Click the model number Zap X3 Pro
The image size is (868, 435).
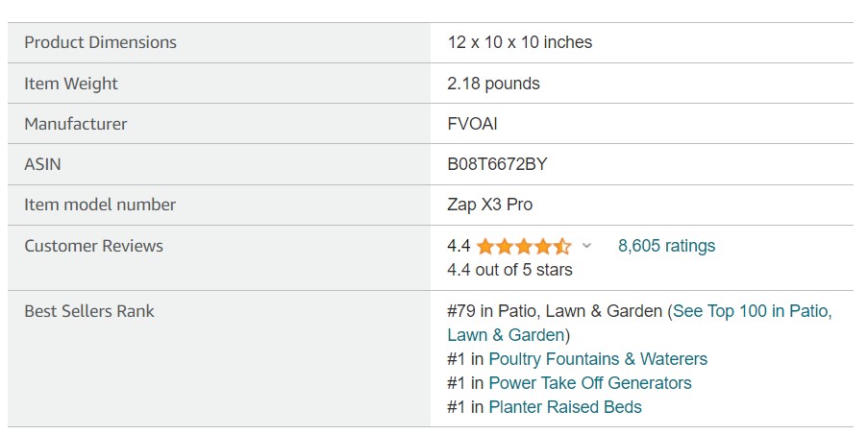[489, 205]
